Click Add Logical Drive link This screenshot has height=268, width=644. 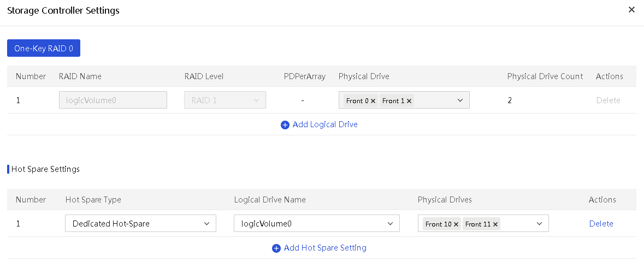[x=325, y=124]
